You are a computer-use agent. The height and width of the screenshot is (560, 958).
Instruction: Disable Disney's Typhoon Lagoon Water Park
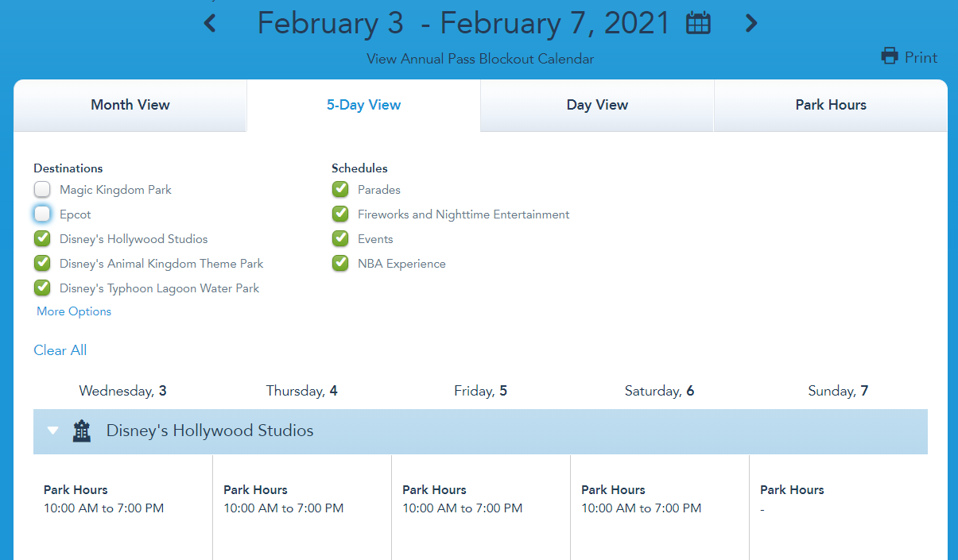pos(42,288)
